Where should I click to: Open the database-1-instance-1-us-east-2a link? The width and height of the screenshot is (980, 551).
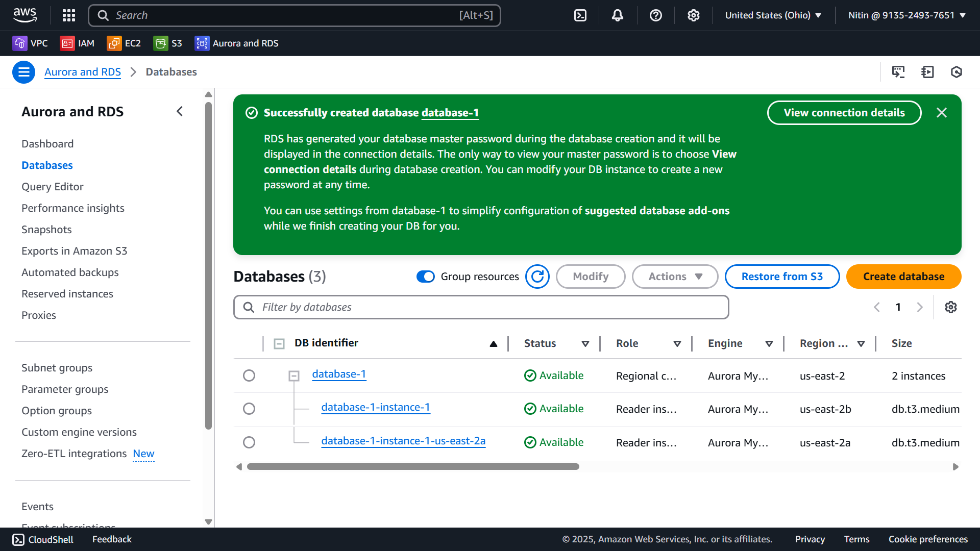pos(403,441)
